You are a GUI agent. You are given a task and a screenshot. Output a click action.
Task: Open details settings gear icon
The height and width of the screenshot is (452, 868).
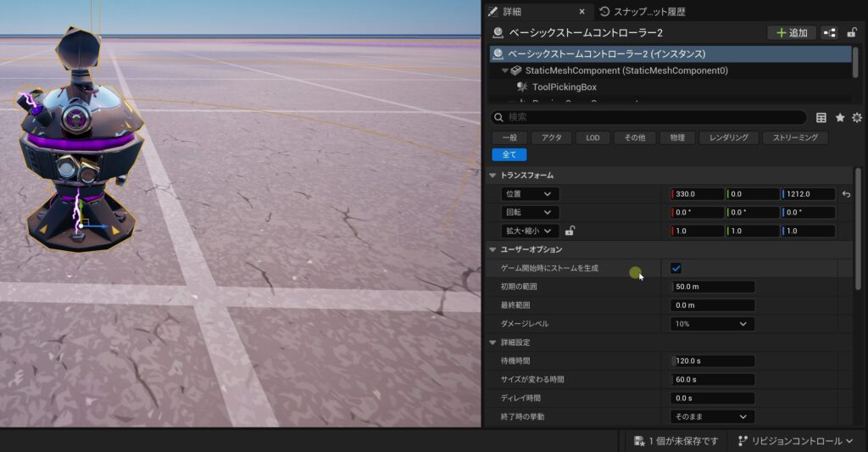(x=856, y=118)
